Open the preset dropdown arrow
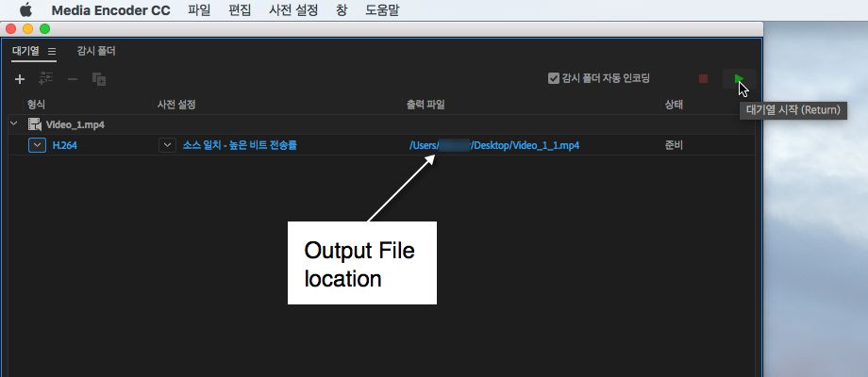This screenshot has width=868, height=377. click(x=168, y=145)
